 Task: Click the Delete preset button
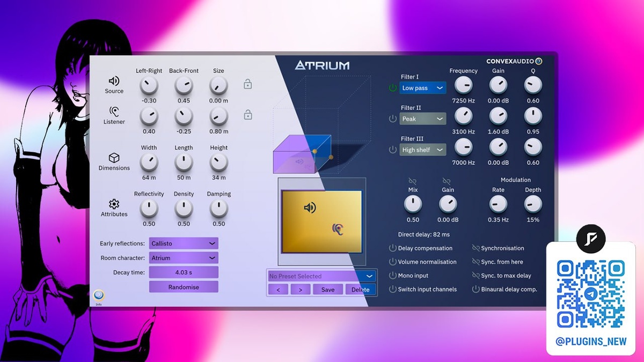361,290
